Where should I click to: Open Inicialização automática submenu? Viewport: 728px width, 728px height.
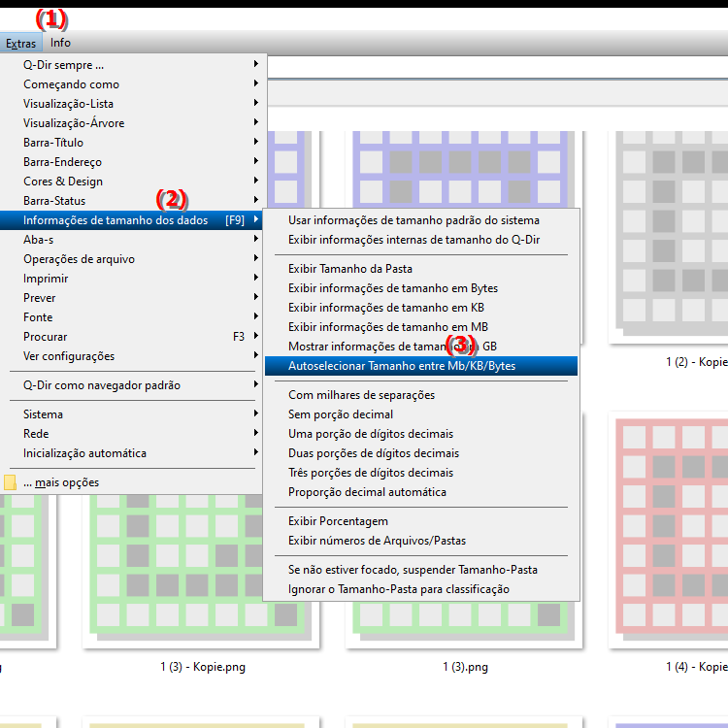pos(132,453)
